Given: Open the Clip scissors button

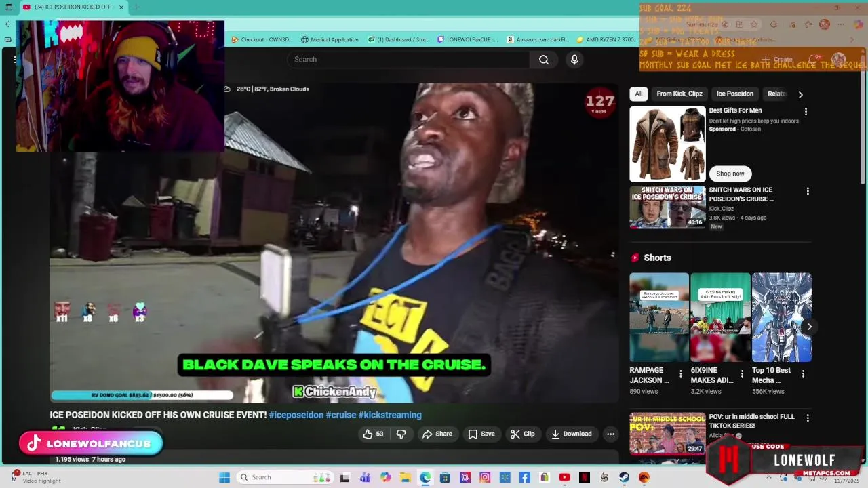Looking at the screenshot, I should point(523,434).
